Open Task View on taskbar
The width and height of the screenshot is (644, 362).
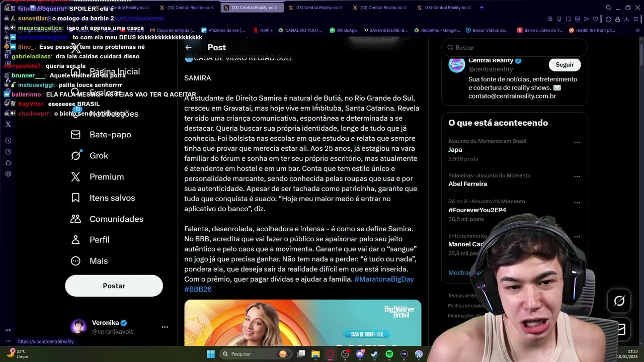pyautogui.click(x=301, y=354)
